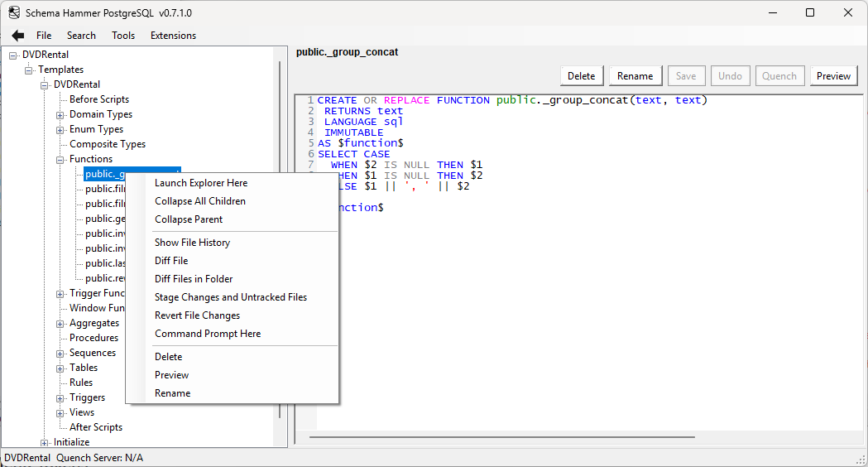Select highlighted public._group_concat tree item
The image size is (868, 467).
tap(105, 174)
